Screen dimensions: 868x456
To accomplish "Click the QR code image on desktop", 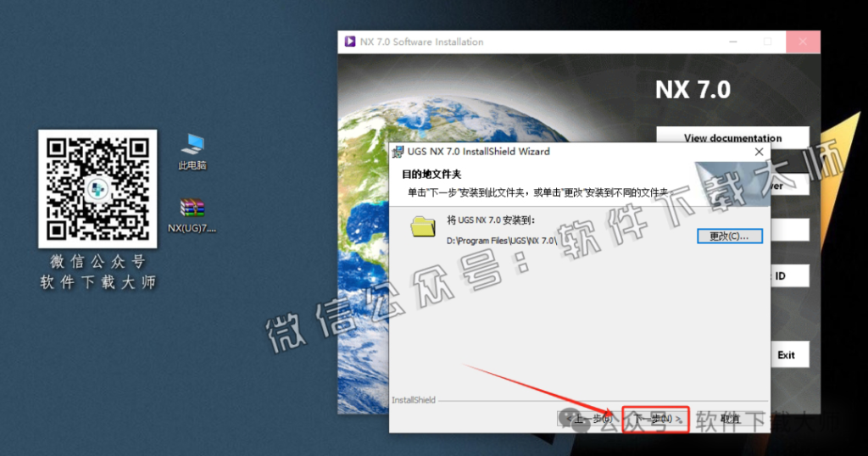I will click(97, 189).
